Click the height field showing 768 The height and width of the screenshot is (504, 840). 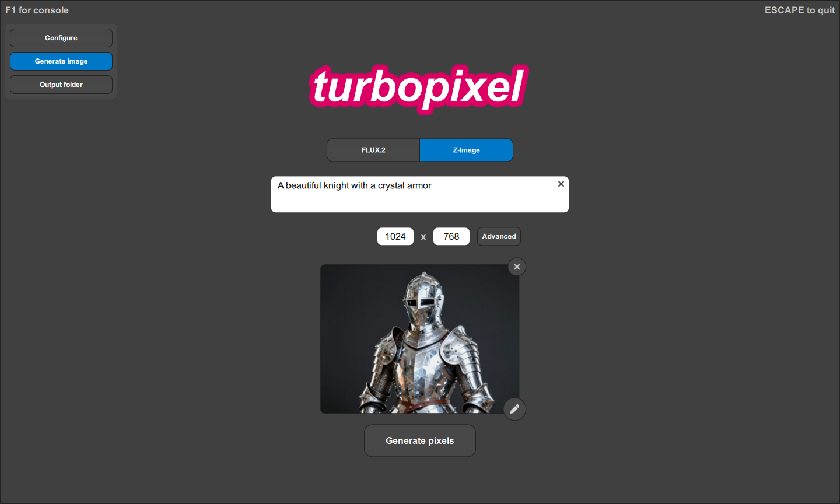pos(451,236)
